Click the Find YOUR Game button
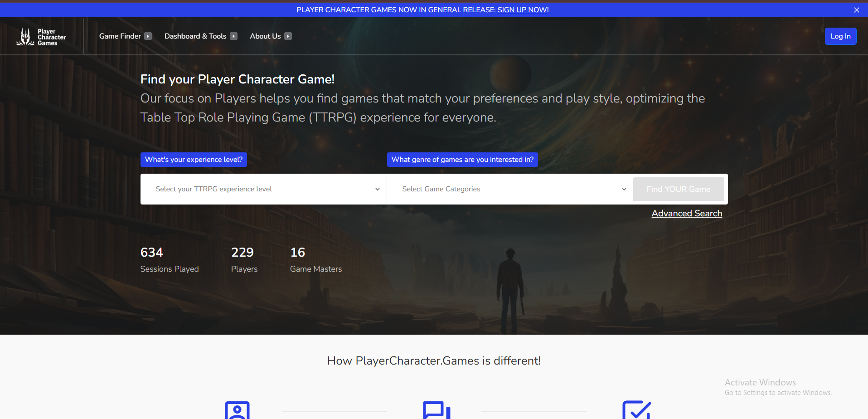The width and height of the screenshot is (868, 419). [x=678, y=189]
